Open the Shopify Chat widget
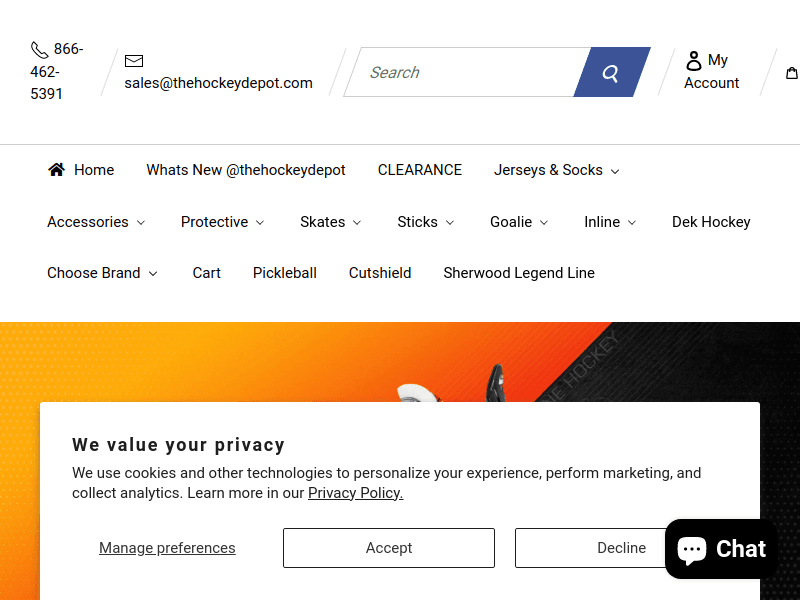Screen dimensions: 800x600 click(x=721, y=549)
